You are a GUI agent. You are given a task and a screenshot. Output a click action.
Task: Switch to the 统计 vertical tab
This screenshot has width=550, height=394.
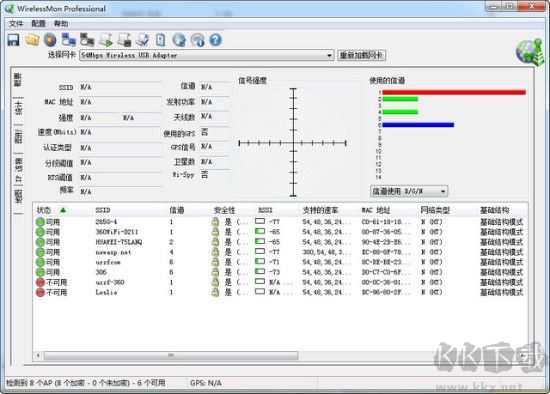18,108
